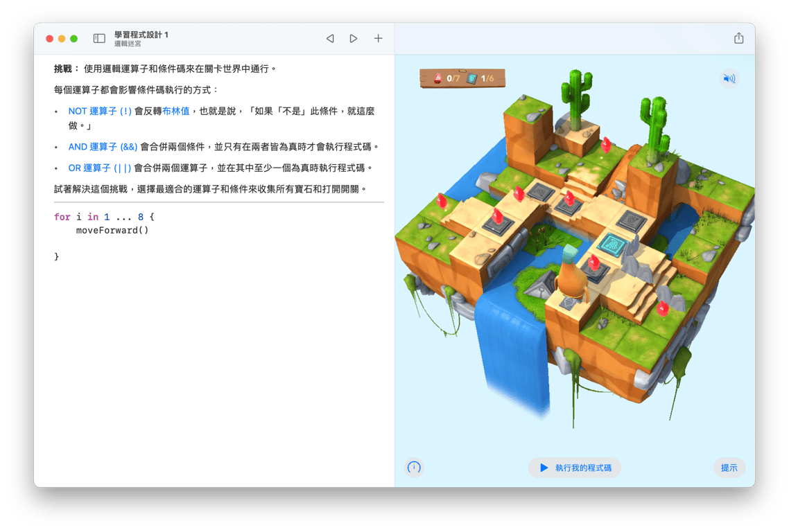
Task: Click the 執行我的程式碼 run button
Action: click(575, 468)
